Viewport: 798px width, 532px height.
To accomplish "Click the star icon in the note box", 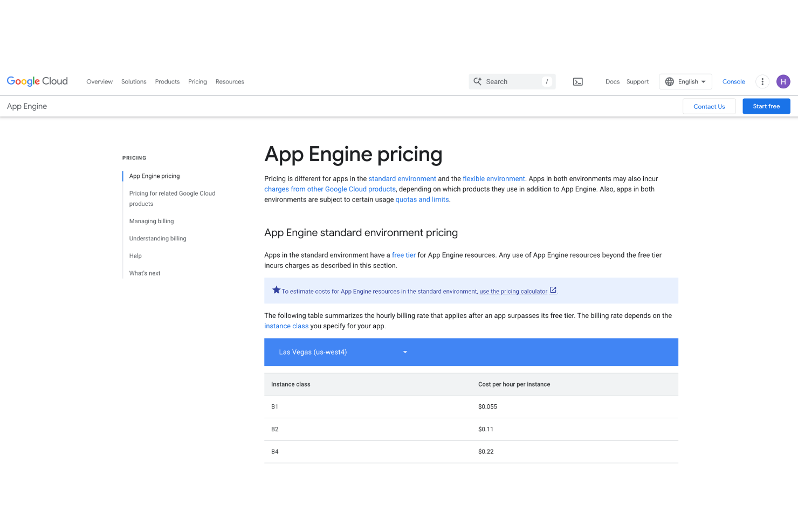I will tap(276, 290).
